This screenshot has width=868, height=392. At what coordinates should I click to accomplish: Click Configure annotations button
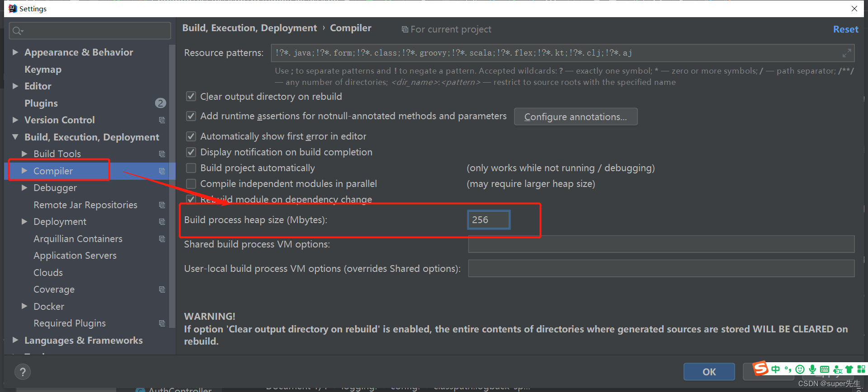576,117
